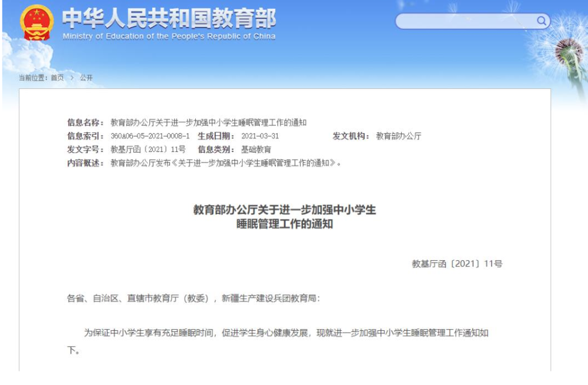Click the magnifier search icon
The image size is (588, 385).
click(541, 21)
